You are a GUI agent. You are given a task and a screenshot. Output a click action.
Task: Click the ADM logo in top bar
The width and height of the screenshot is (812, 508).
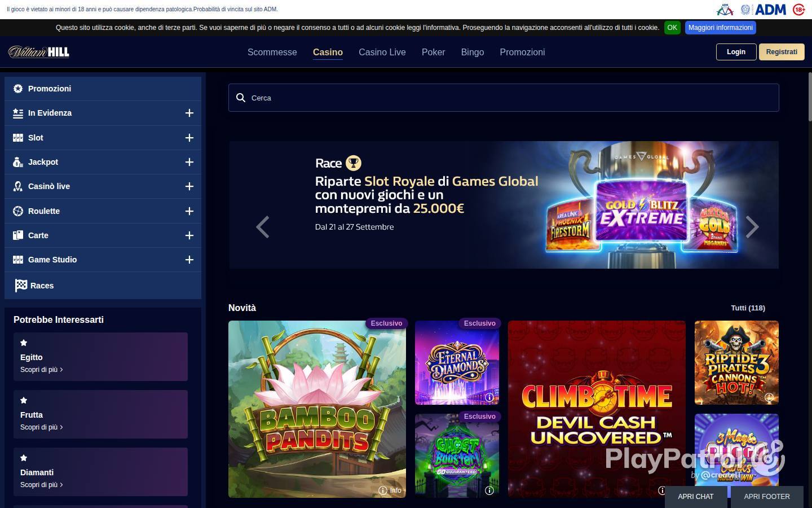point(770,10)
